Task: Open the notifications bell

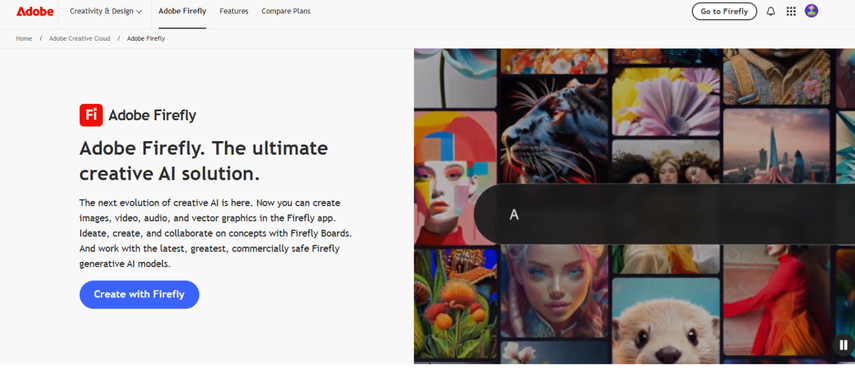Action: pos(770,11)
